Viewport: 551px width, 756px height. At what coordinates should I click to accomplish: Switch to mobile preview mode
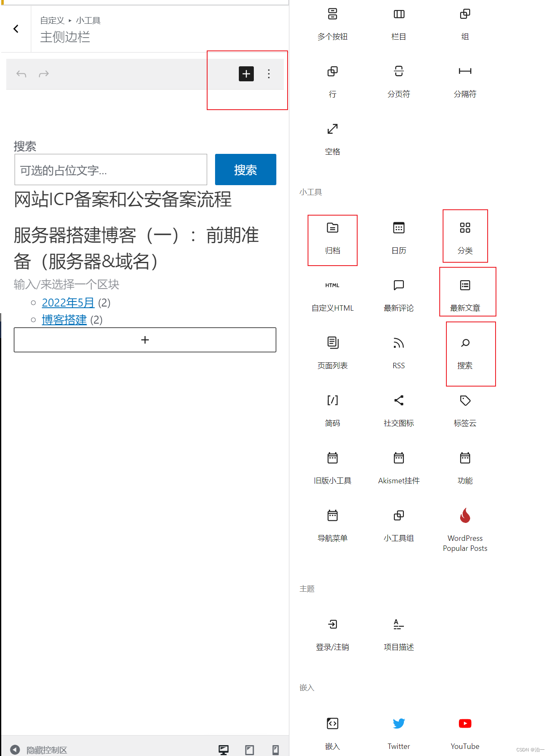point(275,750)
